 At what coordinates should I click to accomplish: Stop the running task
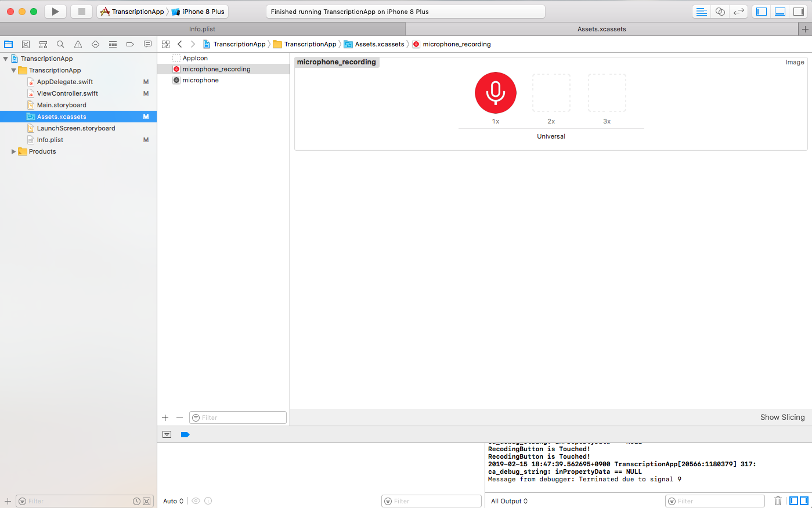click(82, 12)
